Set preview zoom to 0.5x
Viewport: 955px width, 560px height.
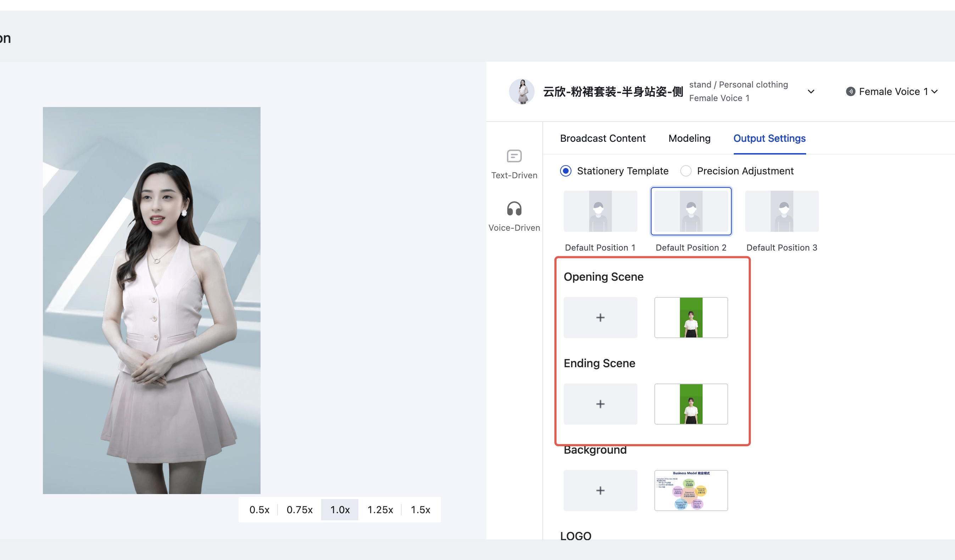click(259, 510)
